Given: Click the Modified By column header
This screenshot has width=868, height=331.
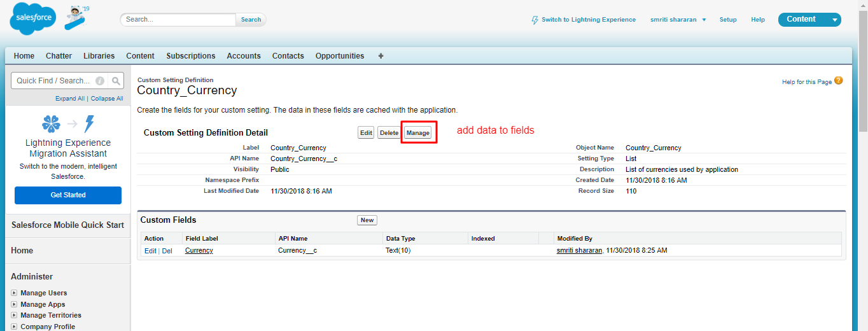Looking at the screenshot, I should point(575,239).
